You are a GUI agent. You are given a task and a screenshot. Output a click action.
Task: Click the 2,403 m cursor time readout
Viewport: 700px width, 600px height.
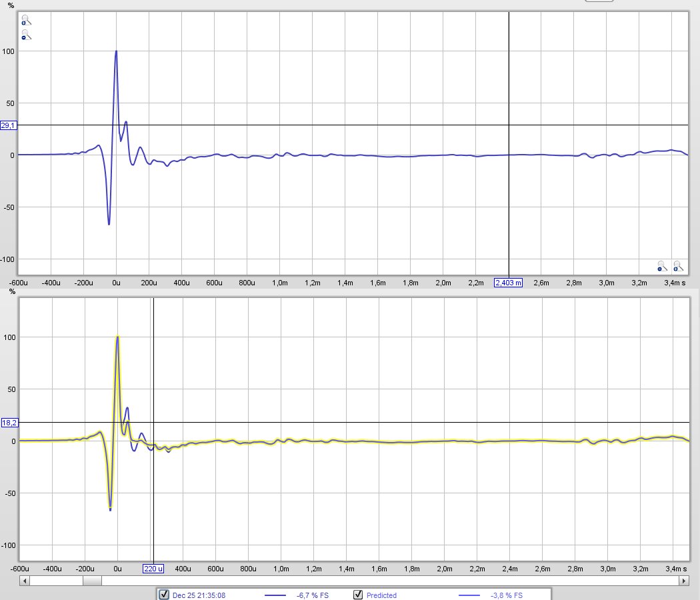point(508,283)
